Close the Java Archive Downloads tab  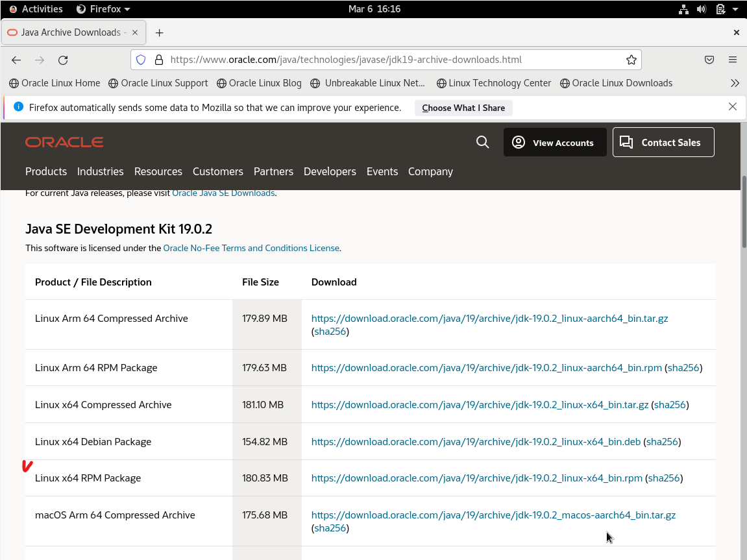point(135,32)
